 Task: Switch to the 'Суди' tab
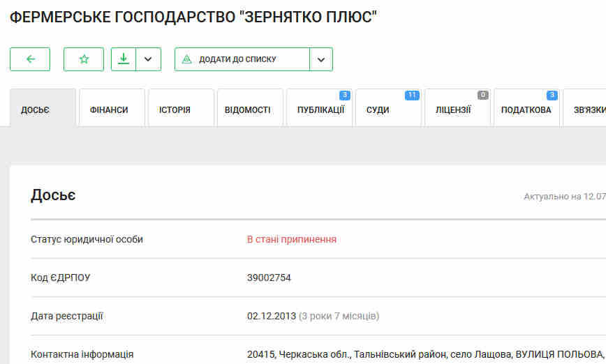tap(378, 109)
